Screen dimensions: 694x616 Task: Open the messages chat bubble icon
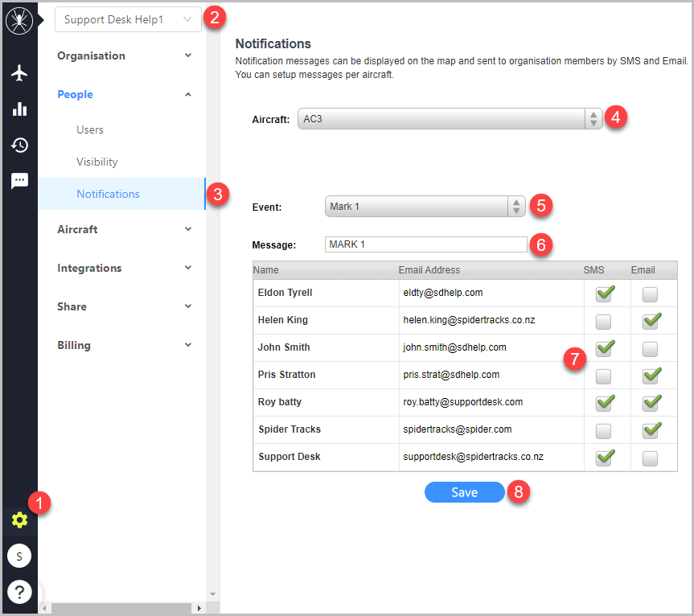coord(19,181)
